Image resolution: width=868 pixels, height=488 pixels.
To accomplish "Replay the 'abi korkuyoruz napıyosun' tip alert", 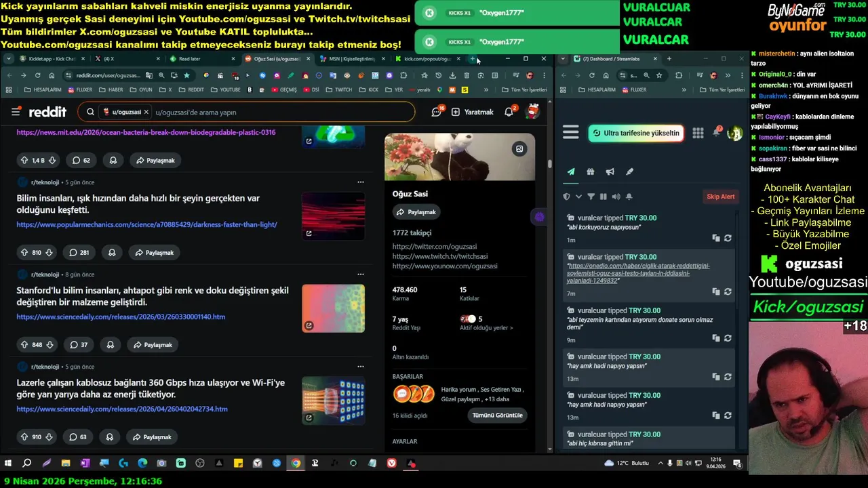I will coord(728,239).
